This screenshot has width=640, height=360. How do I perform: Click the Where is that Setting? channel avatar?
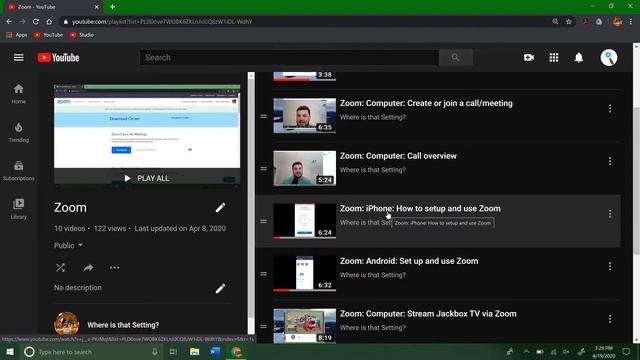pos(67,324)
